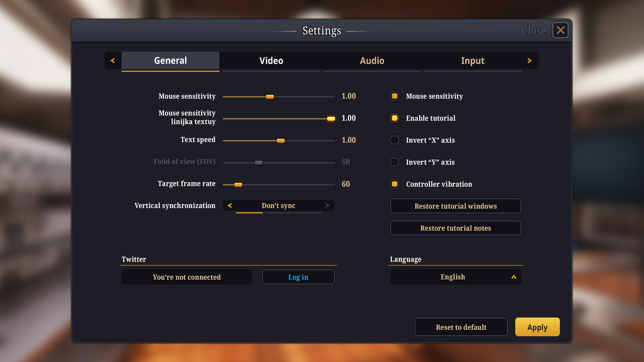
Task: Click left arrow of Vertical synchronization selector
Action: (x=230, y=205)
